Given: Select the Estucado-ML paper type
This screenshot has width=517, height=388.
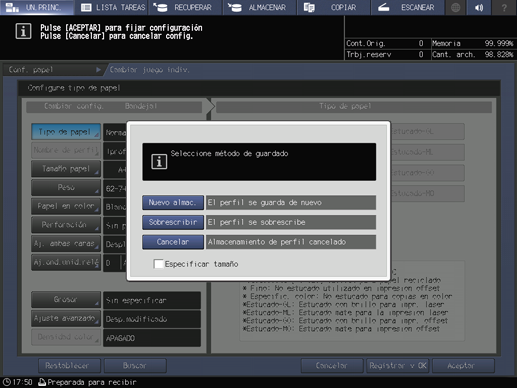Looking at the screenshot, I should 428,152.
